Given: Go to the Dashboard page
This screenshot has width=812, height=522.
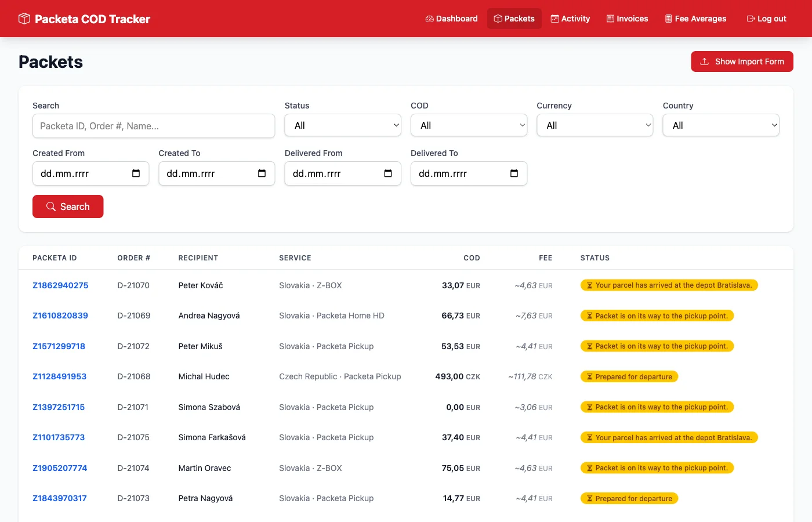Looking at the screenshot, I should [451, 19].
